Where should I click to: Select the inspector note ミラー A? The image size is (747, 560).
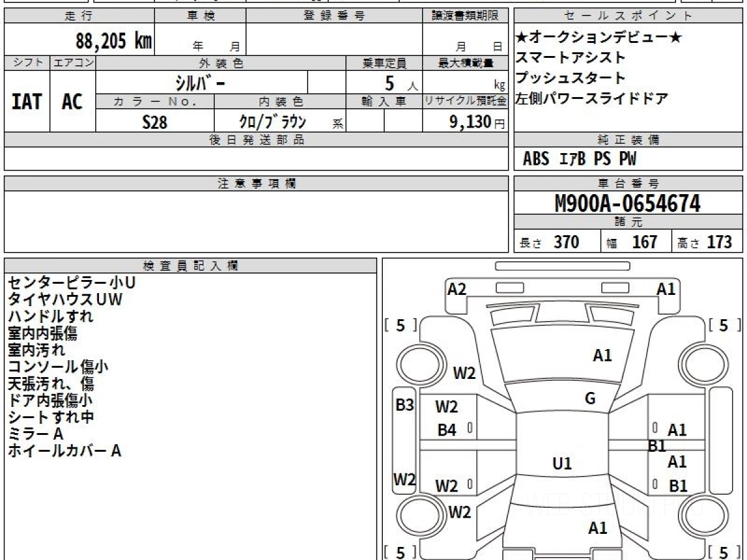pyautogui.click(x=35, y=434)
